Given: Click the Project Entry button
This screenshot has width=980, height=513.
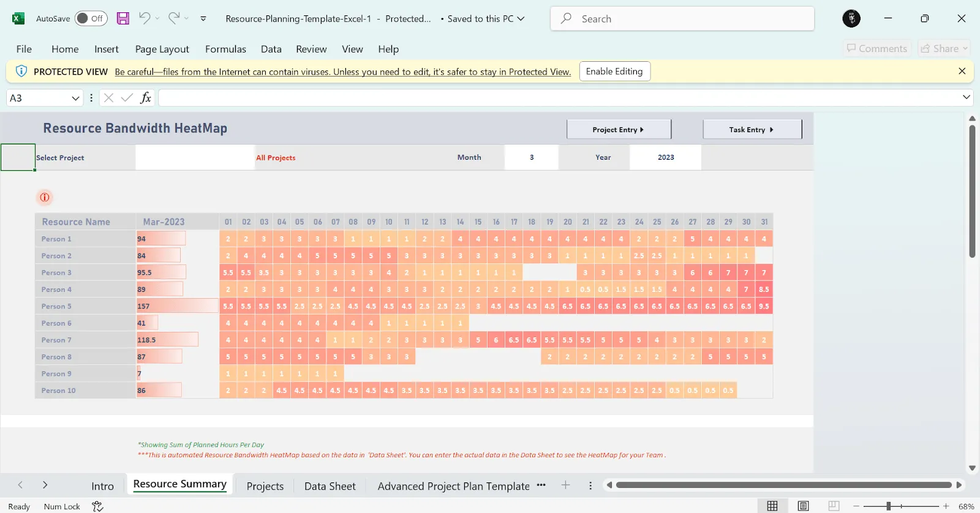Looking at the screenshot, I should coord(619,130).
